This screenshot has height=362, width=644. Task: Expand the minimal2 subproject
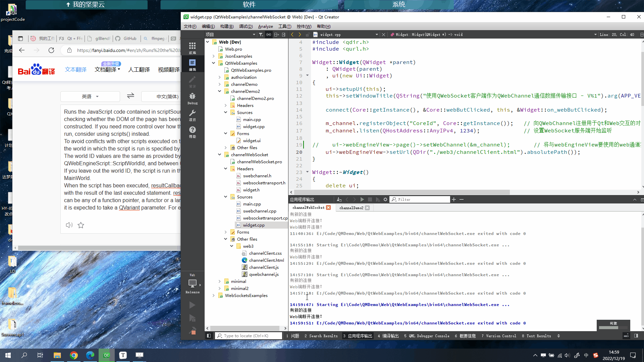click(x=220, y=288)
